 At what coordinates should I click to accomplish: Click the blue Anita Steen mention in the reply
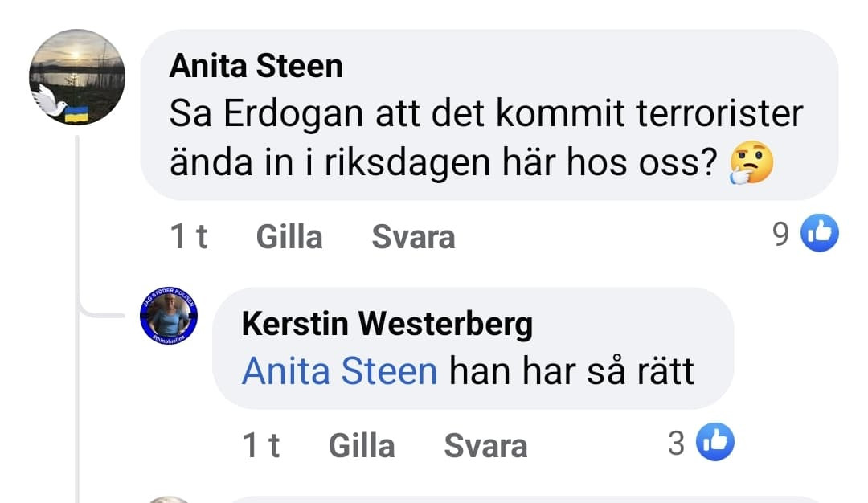[x=339, y=371]
